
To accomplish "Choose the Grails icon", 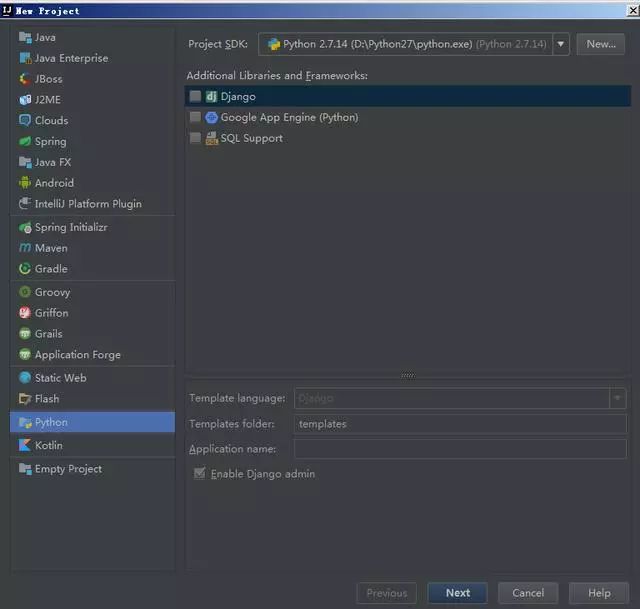I will [25, 334].
